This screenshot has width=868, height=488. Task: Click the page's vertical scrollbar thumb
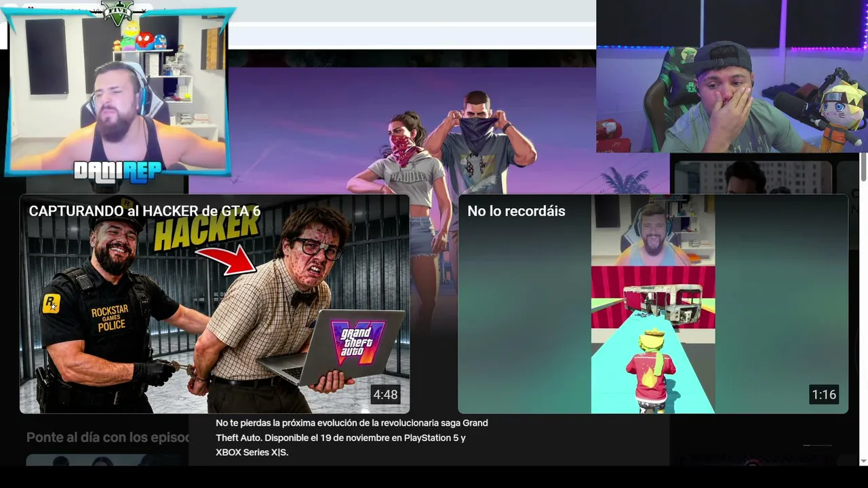tap(863, 167)
